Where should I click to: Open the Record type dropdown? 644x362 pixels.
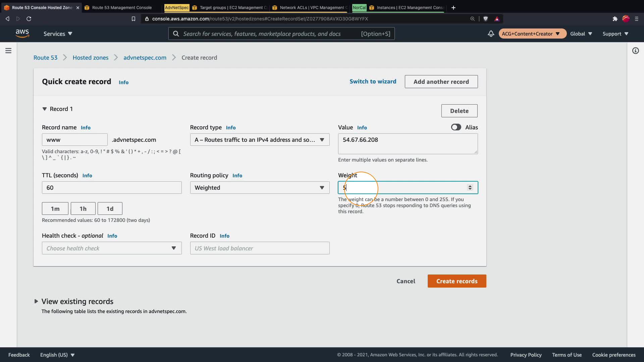pos(260,140)
